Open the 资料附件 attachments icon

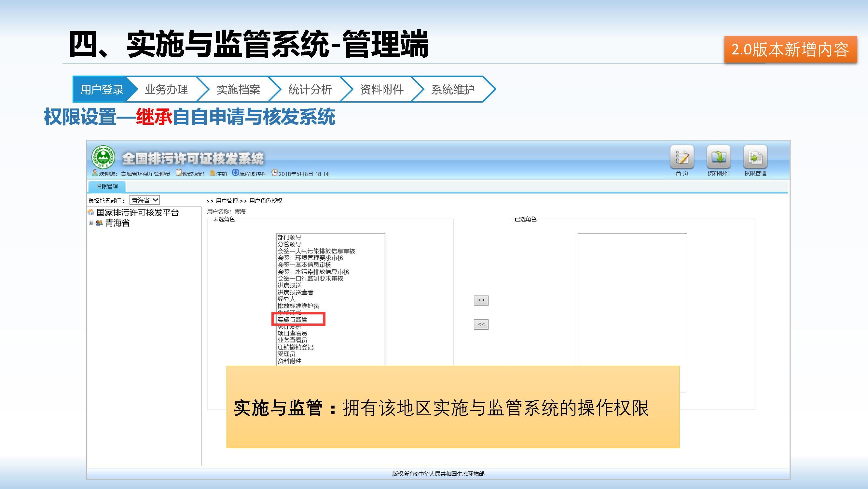pos(718,157)
